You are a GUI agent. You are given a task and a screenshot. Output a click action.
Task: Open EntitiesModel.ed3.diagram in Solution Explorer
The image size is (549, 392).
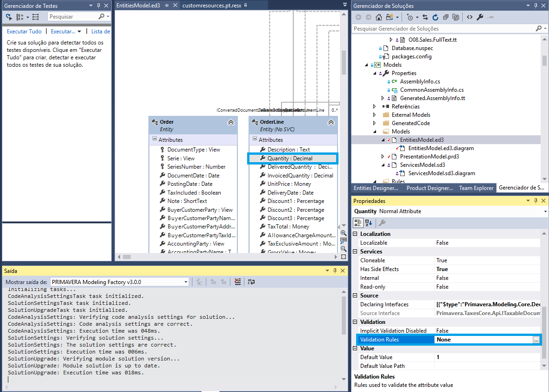(x=441, y=148)
